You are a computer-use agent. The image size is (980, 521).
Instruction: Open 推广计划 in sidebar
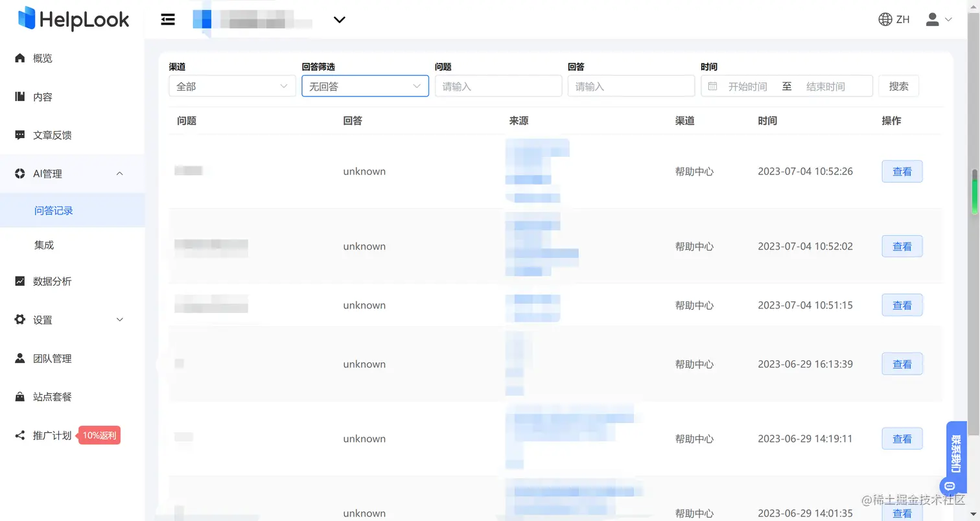pyautogui.click(x=52, y=435)
